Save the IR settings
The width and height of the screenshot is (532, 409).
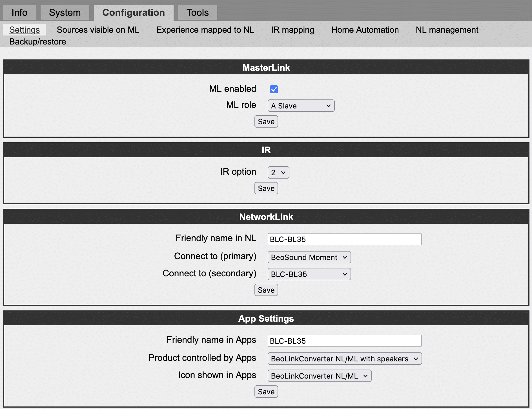[266, 188]
